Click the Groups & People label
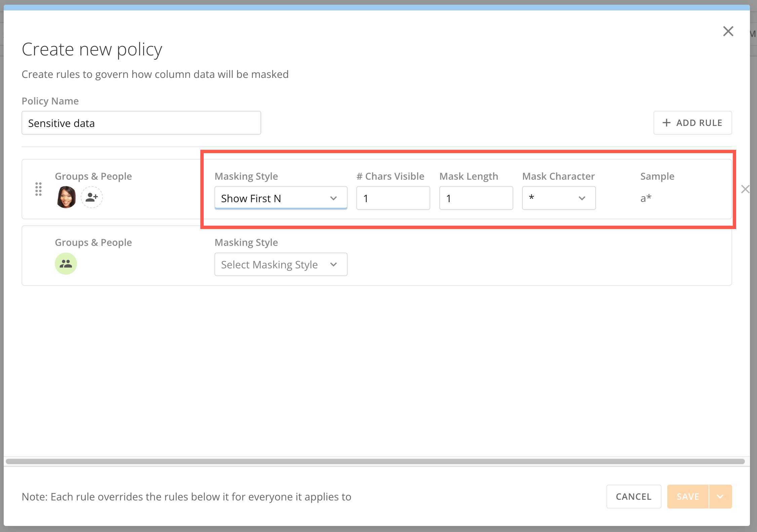Viewport: 757px width, 532px height. click(93, 176)
